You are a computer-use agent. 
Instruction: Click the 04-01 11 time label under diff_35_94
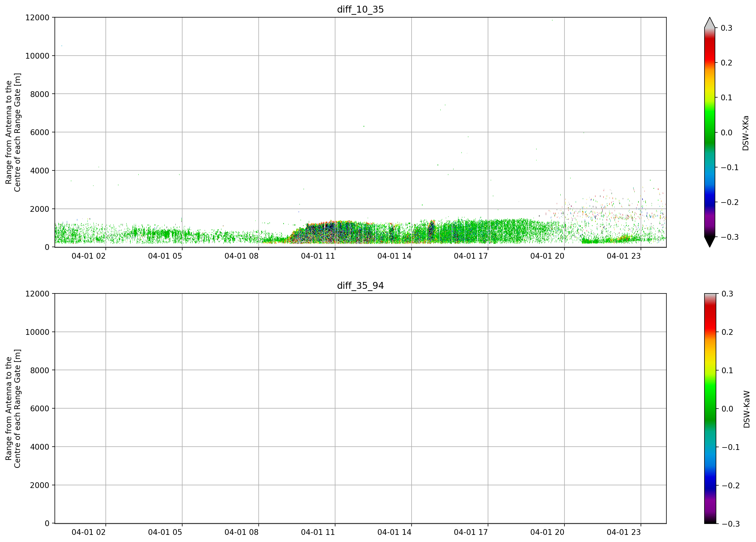coord(318,532)
